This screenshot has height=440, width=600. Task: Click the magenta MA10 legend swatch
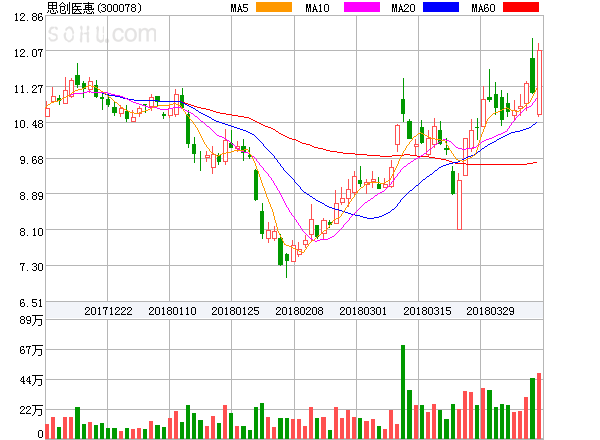[362, 7]
